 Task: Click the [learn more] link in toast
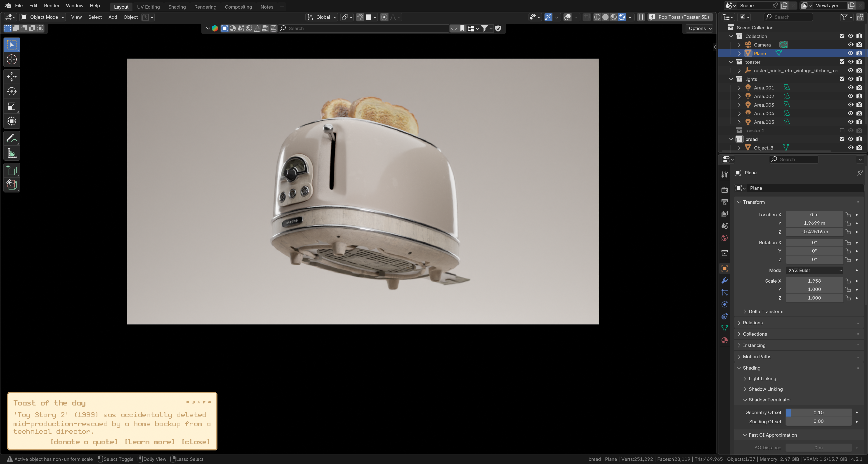tap(150, 442)
